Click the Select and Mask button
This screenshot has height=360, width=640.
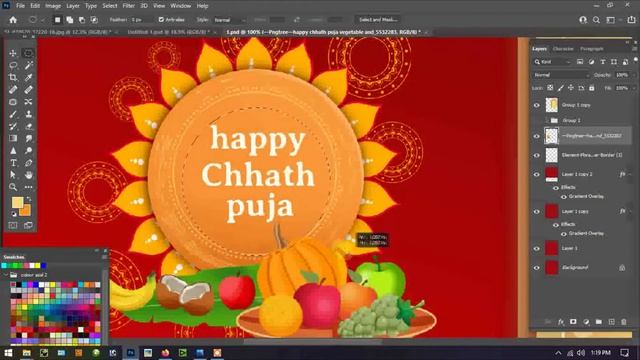(x=378, y=20)
